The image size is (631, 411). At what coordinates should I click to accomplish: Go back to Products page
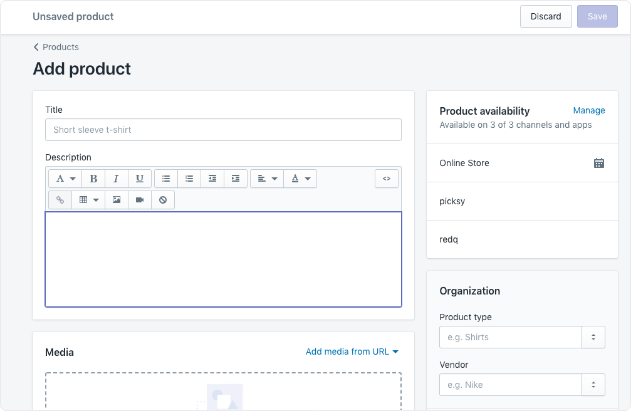[56, 47]
